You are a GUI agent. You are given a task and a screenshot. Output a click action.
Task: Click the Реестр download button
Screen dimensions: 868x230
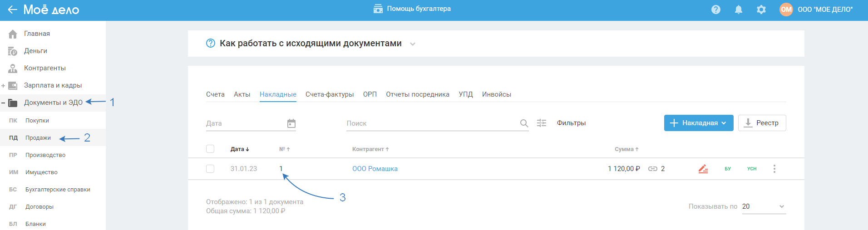point(762,123)
